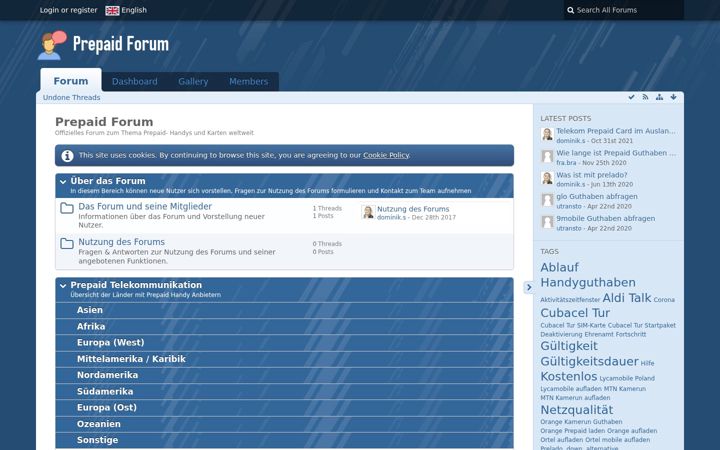Click avatar next to Telekom Prepaid Card post
Image resolution: width=720 pixels, height=450 pixels.
(547, 135)
